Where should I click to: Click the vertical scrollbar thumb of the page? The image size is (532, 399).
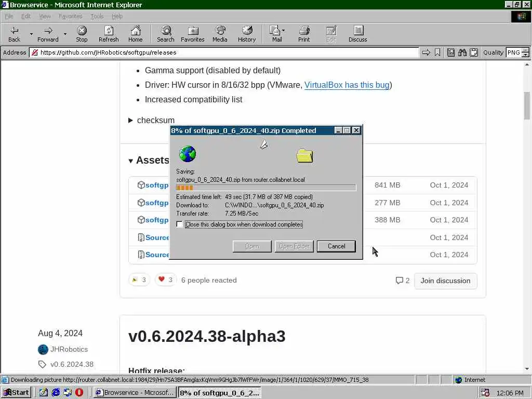[x=527, y=106]
